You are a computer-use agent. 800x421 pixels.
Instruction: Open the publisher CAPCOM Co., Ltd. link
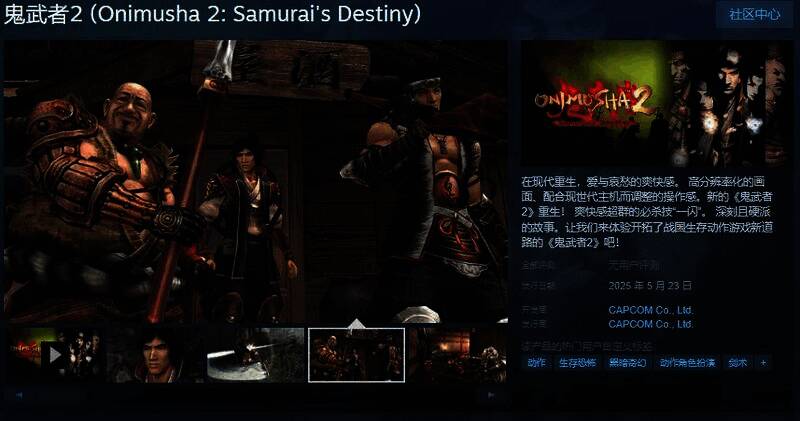click(651, 324)
